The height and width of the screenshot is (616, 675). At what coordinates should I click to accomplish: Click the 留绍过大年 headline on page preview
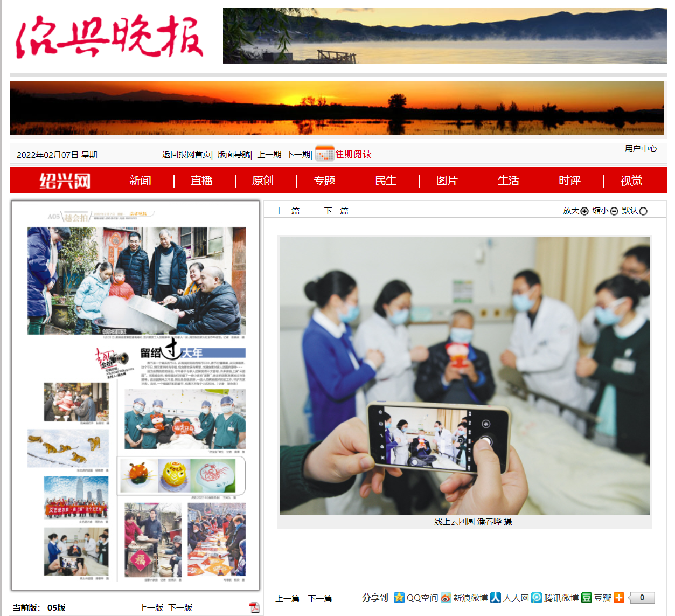pos(192,352)
